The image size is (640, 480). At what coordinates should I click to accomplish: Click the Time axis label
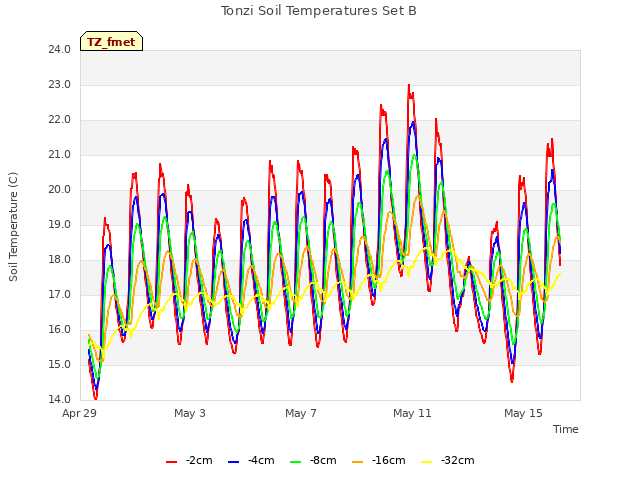click(566, 429)
